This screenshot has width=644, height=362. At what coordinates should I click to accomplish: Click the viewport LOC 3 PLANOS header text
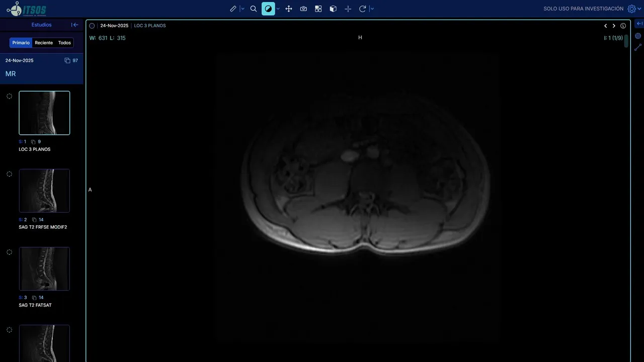pyautogui.click(x=150, y=26)
